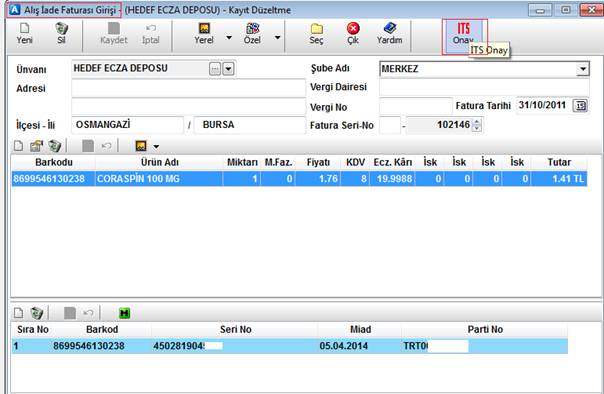This screenshot has height=394, width=604.
Task: Click the serial list undo icon
Action: [88, 313]
